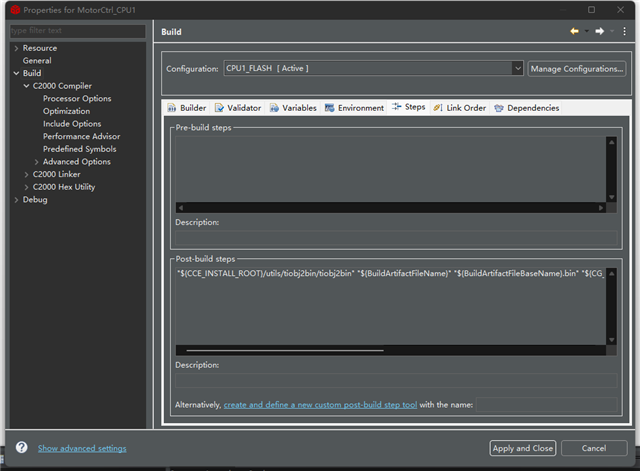640x471 pixels.
Task: Click inside the Pre-build steps text area
Action: (391, 169)
